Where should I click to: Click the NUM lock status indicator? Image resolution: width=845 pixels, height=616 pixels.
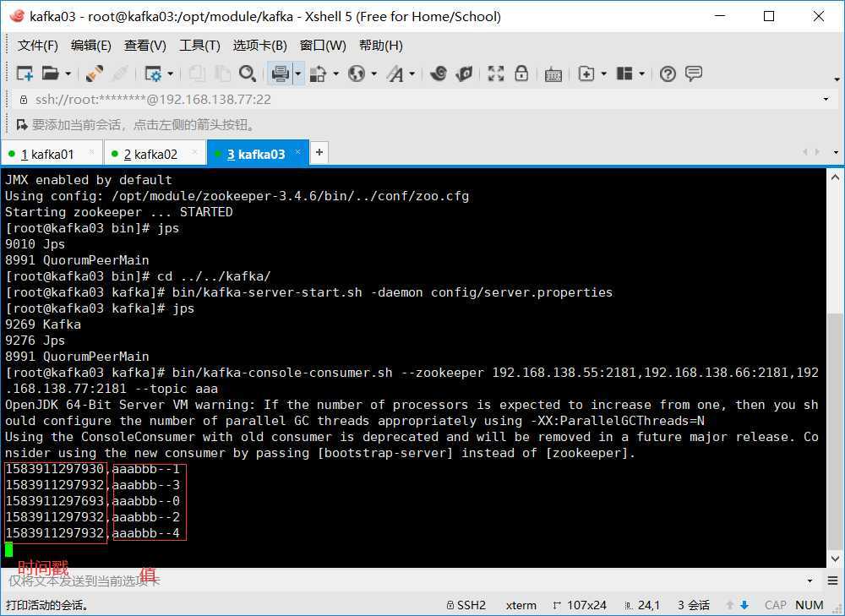pos(809,605)
